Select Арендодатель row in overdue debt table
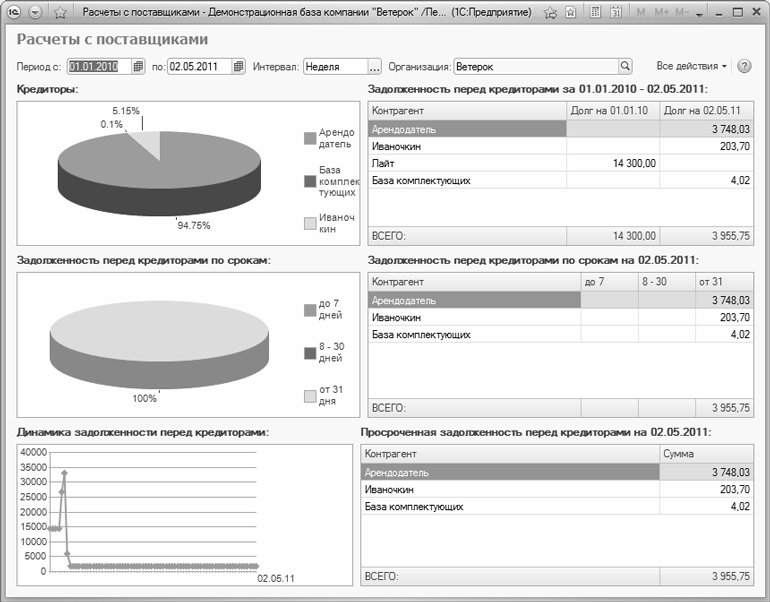 tap(557, 472)
